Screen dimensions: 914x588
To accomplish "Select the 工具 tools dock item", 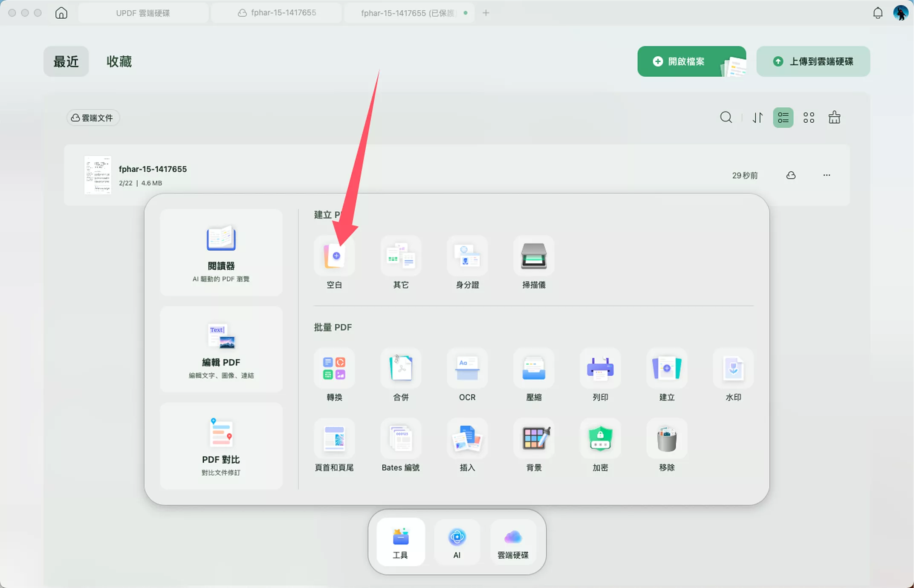I will pyautogui.click(x=400, y=542).
